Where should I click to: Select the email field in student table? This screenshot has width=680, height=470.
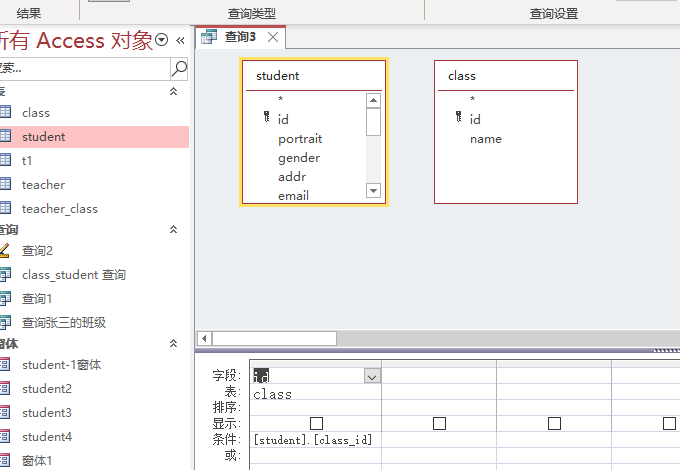pyautogui.click(x=293, y=196)
